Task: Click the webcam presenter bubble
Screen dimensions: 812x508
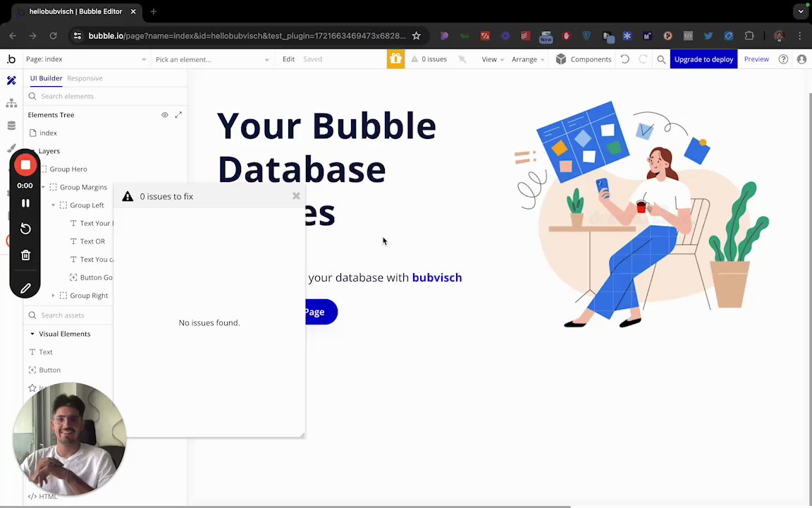Action: click(69, 439)
